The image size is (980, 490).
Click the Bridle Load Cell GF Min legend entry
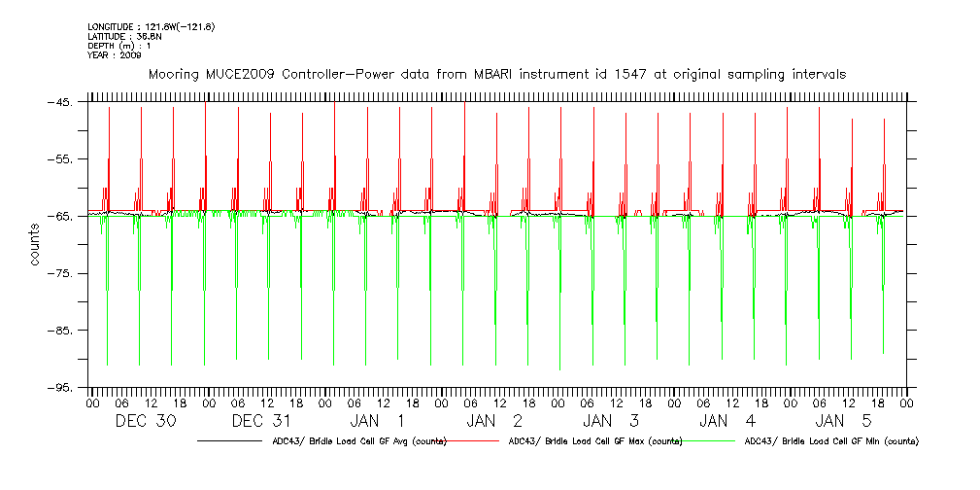[x=829, y=441]
